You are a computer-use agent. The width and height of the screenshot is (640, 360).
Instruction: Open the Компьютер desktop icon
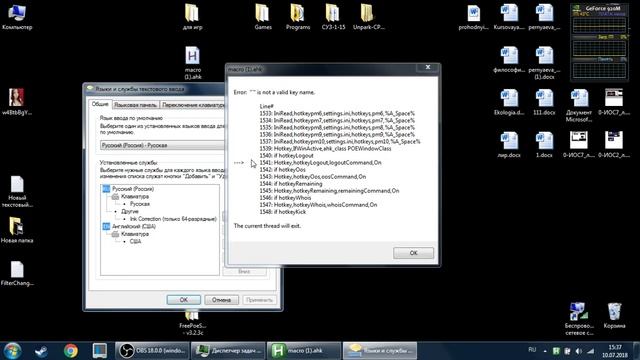(17, 17)
